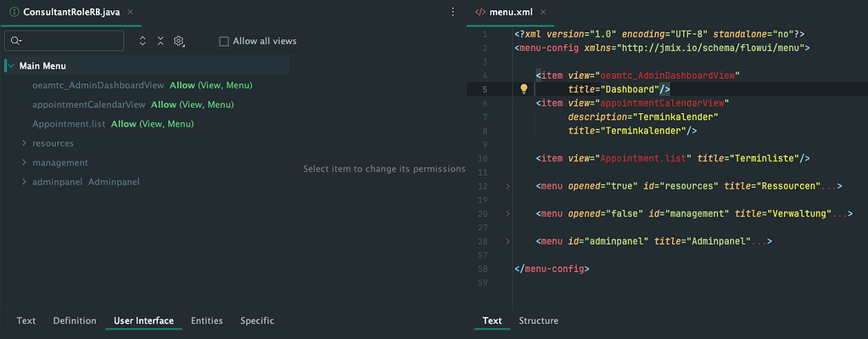Click the title="Dashboard" attribute text
This screenshot has width=868, height=339.
[x=613, y=89]
